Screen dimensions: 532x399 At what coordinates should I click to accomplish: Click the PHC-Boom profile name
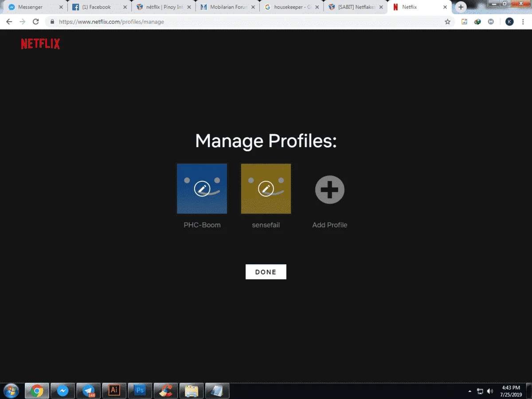(202, 225)
